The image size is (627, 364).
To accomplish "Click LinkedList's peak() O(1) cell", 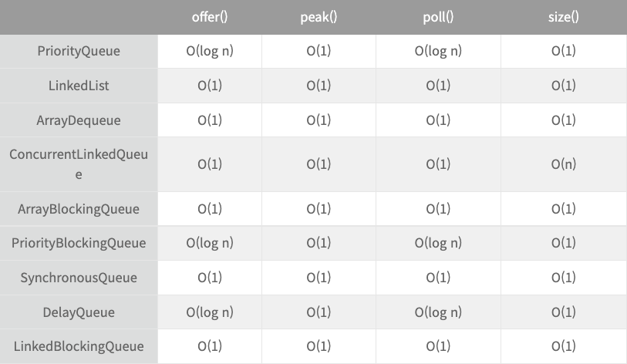I will tap(319, 86).
